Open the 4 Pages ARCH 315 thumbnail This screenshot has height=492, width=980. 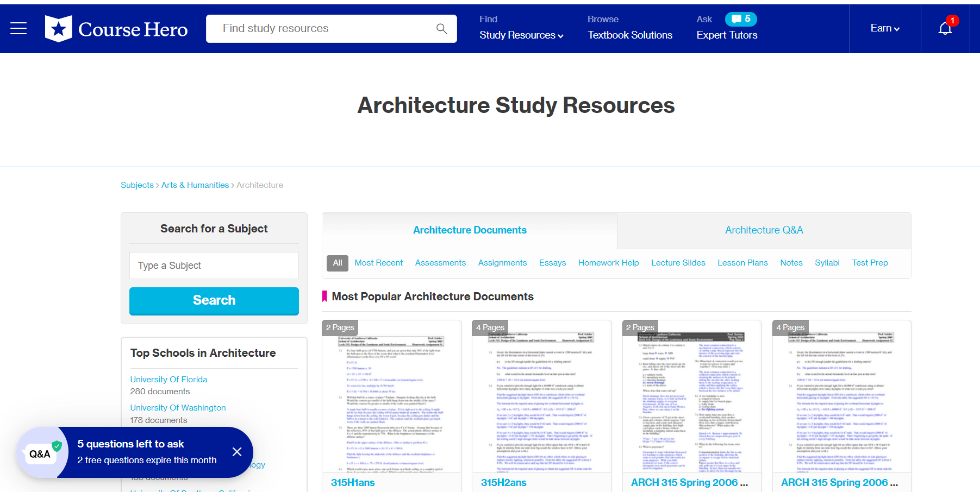[841, 396]
